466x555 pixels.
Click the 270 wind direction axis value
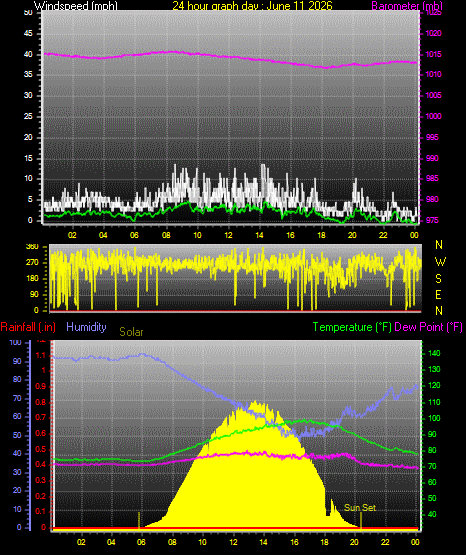pos(32,263)
